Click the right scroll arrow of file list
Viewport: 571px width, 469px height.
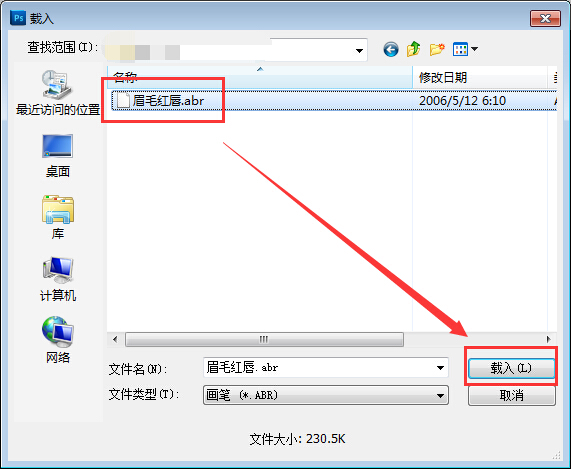tap(548, 339)
